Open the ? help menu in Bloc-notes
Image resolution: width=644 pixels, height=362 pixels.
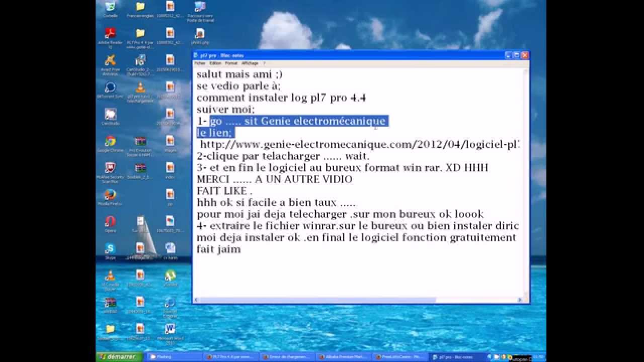tap(264, 63)
